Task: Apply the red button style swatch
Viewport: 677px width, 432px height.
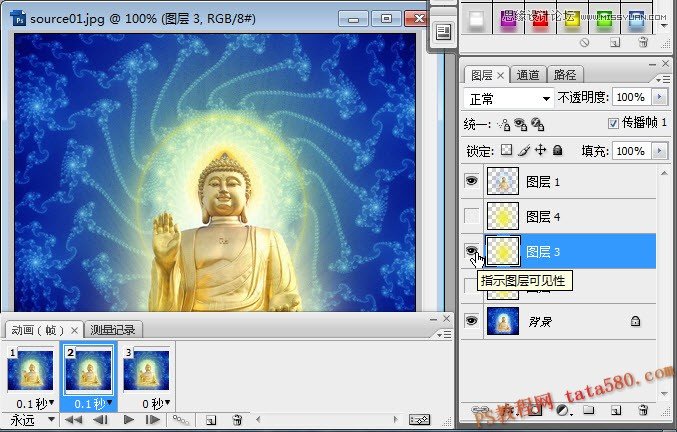Action: coord(540,20)
